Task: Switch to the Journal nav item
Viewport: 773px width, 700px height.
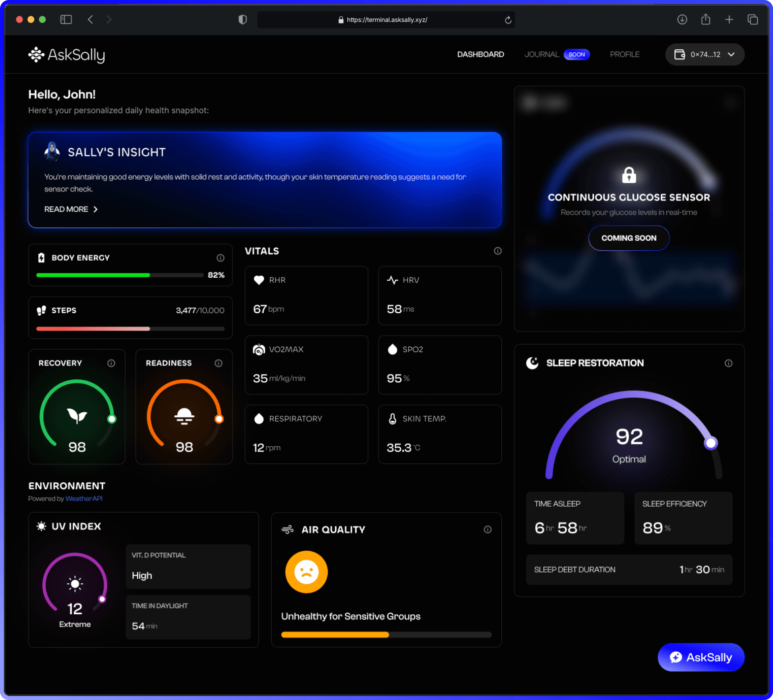Action: 541,54
